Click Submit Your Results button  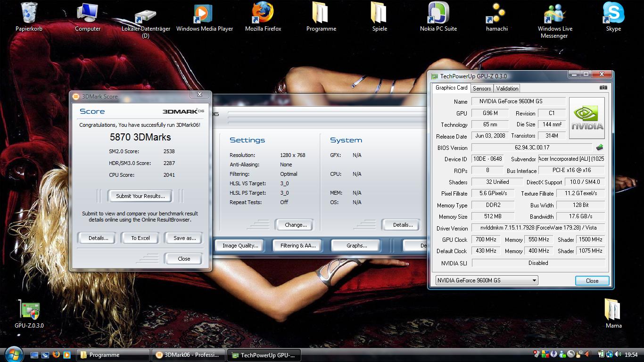pyautogui.click(x=140, y=196)
